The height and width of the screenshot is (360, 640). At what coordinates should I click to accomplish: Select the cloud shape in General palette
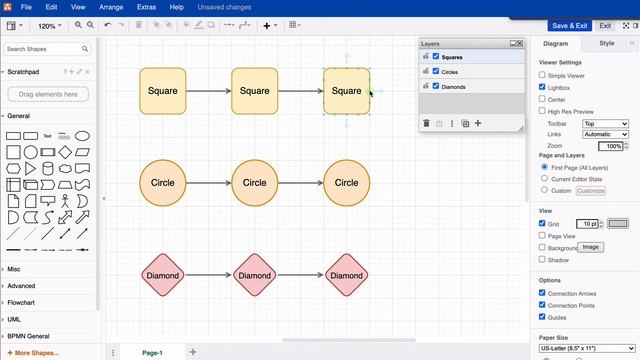[x=65, y=169]
